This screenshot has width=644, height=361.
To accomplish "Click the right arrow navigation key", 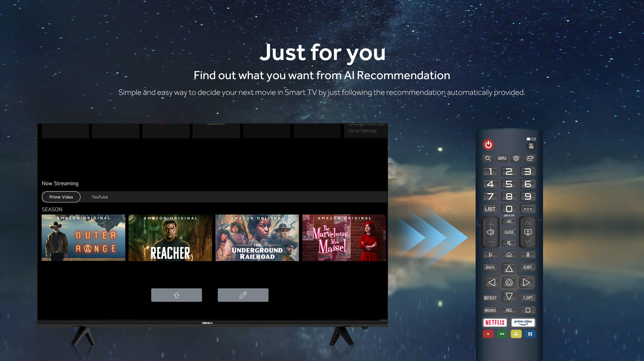I will (527, 283).
